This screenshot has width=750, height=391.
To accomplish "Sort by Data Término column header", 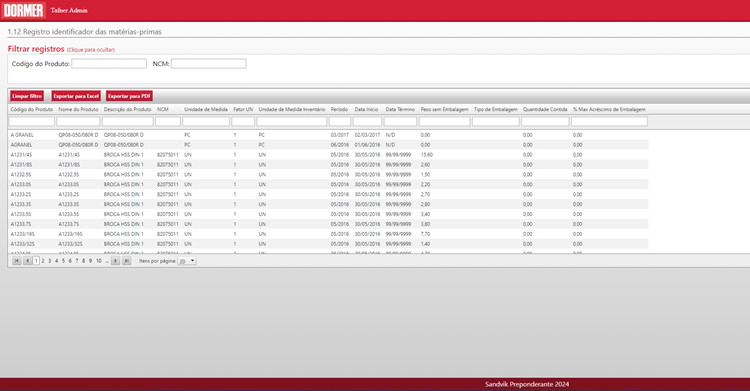I will click(x=400, y=110).
